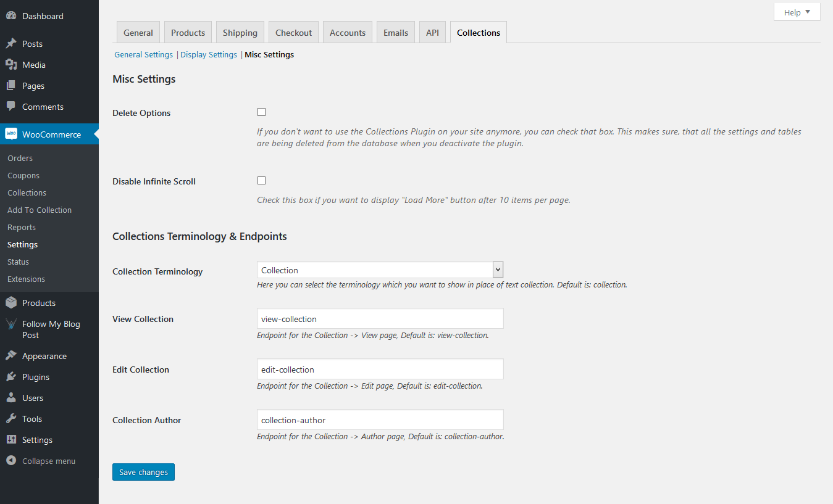Click the WooCommerce logo icon

pyautogui.click(x=11, y=134)
